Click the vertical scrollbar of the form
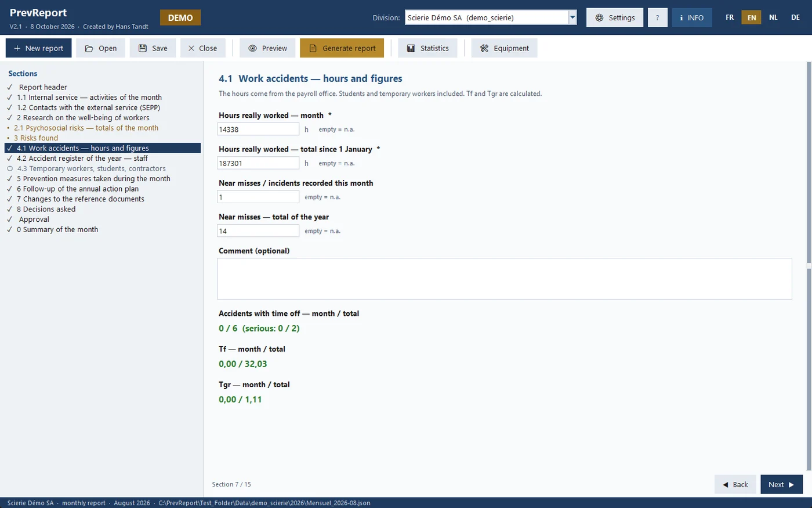This screenshot has width=812, height=508. (809, 266)
